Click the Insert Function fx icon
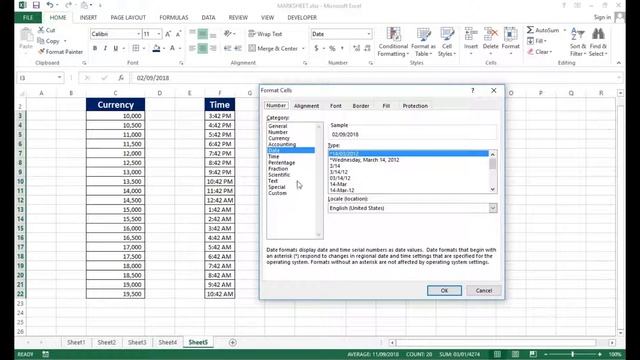Screen dimensions: 640x360 [x=121, y=78]
